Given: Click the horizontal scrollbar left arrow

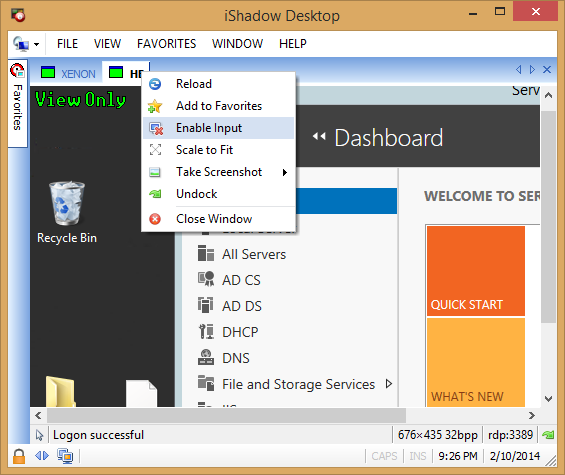Looking at the screenshot, I should click(38, 416).
